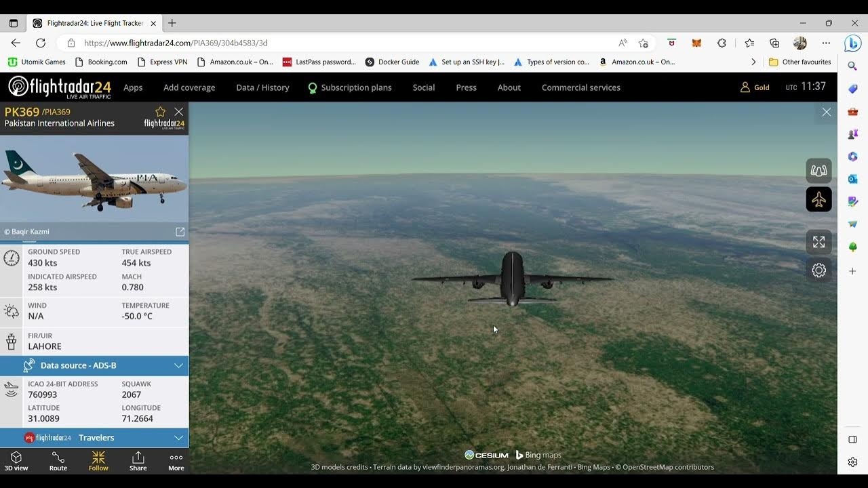Click the Bing maps logo
868x488 pixels.
tap(538, 455)
